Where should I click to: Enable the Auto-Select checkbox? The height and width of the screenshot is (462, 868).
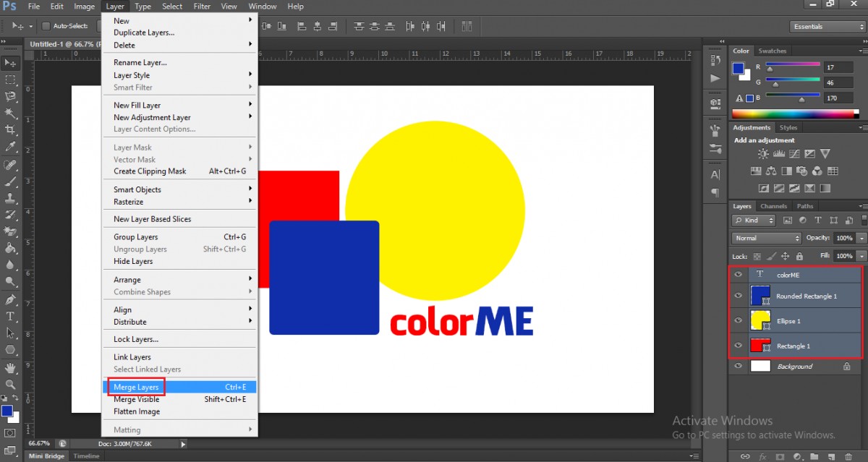click(x=46, y=27)
